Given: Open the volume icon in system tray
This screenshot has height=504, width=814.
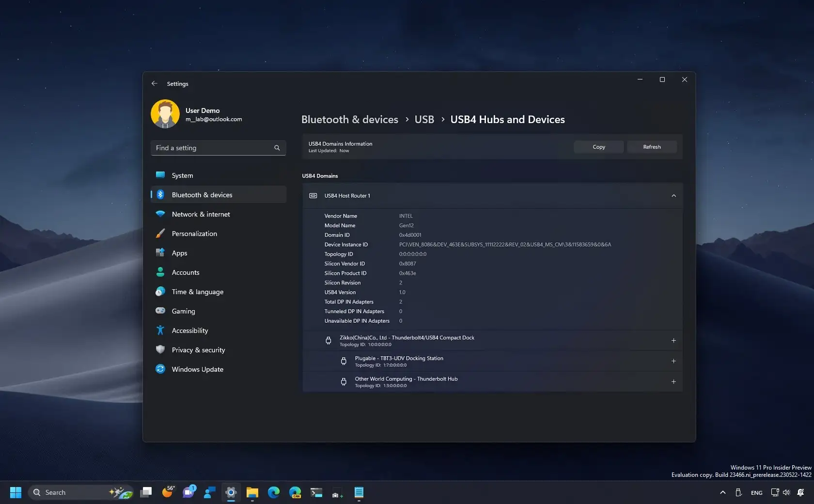Looking at the screenshot, I should pos(785,492).
